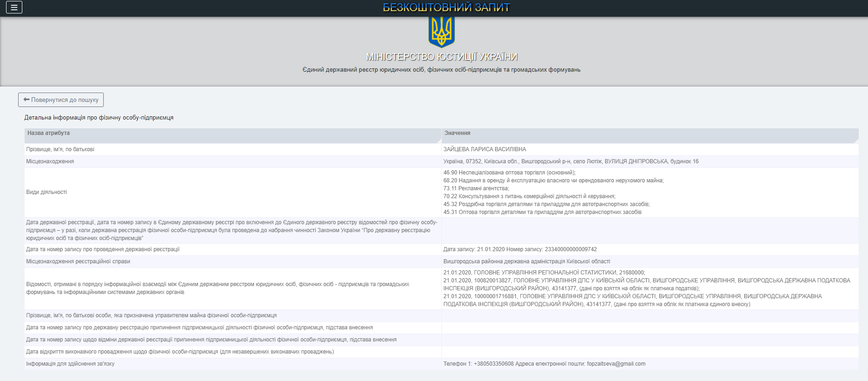
Task: Click the left arrow icon in the back button
Action: [27, 100]
